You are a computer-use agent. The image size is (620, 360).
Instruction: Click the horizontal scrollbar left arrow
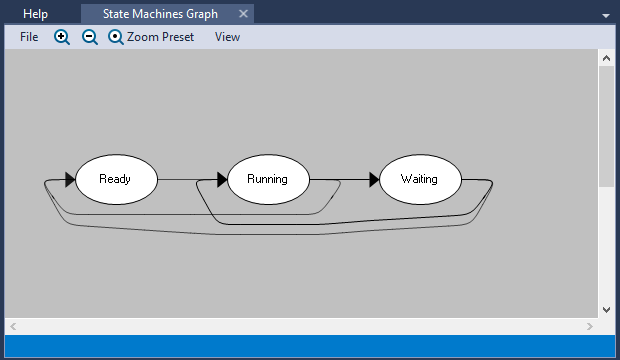tap(13, 326)
